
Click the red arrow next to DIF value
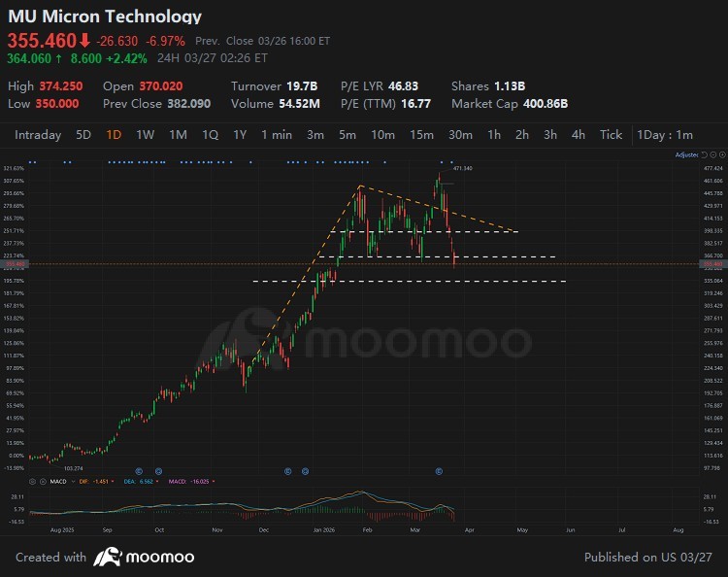tap(113, 481)
